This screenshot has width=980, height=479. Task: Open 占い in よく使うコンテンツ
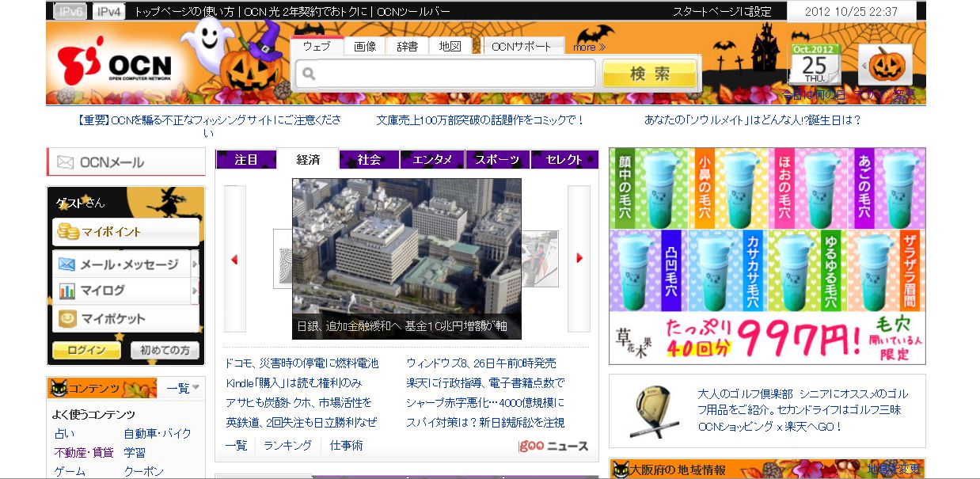pyautogui.click(x=65, y=434)
